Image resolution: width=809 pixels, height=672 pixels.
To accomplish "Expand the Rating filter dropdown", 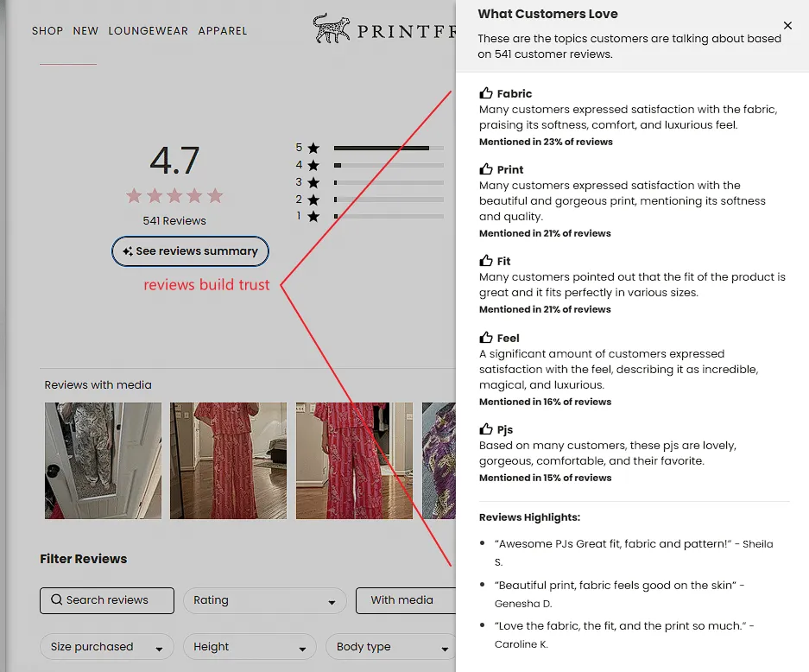I will (x=264, y=600).
